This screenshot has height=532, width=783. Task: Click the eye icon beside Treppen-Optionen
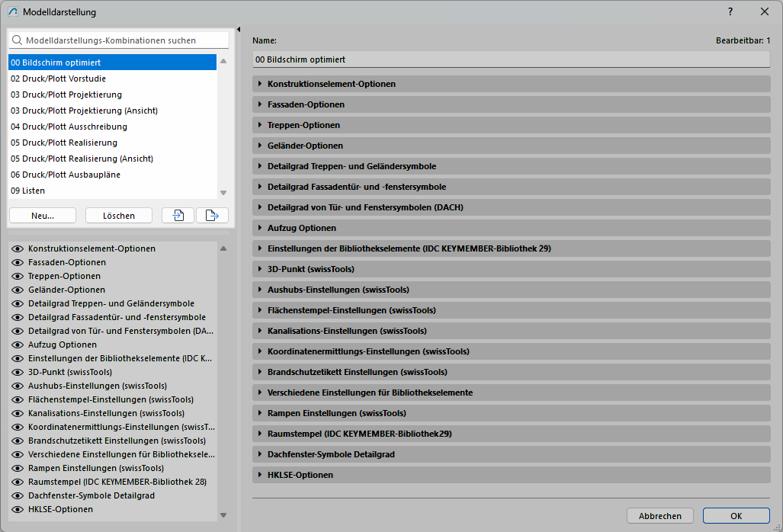(x=18, y=276)
